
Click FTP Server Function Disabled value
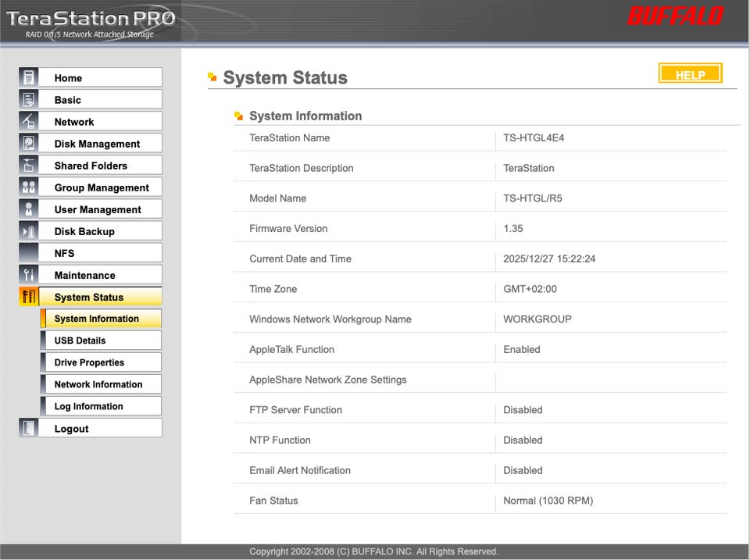point(523,410)
